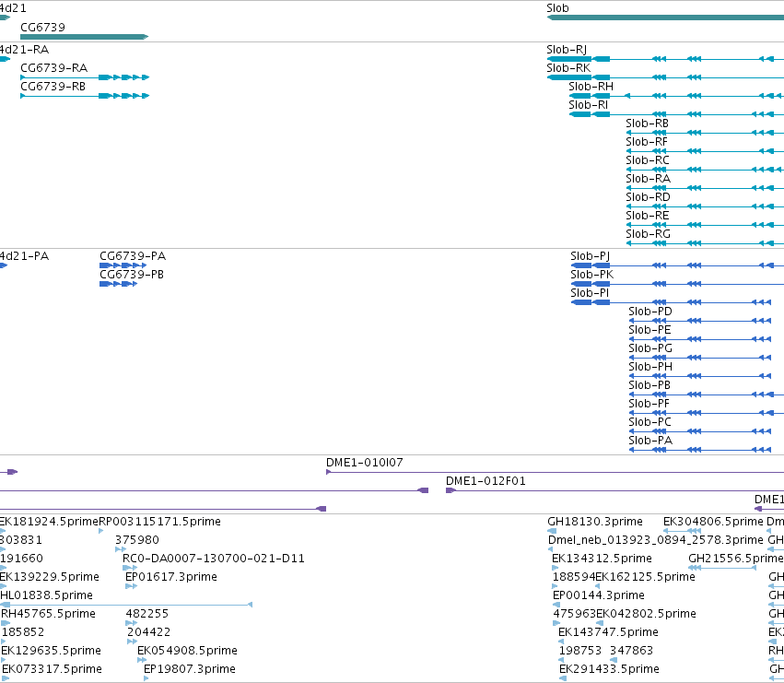Image resolution: width=784 pixels, height=683 pixels.
Task: Choose the Slob-PA protein
Action: tap(650, 441)
